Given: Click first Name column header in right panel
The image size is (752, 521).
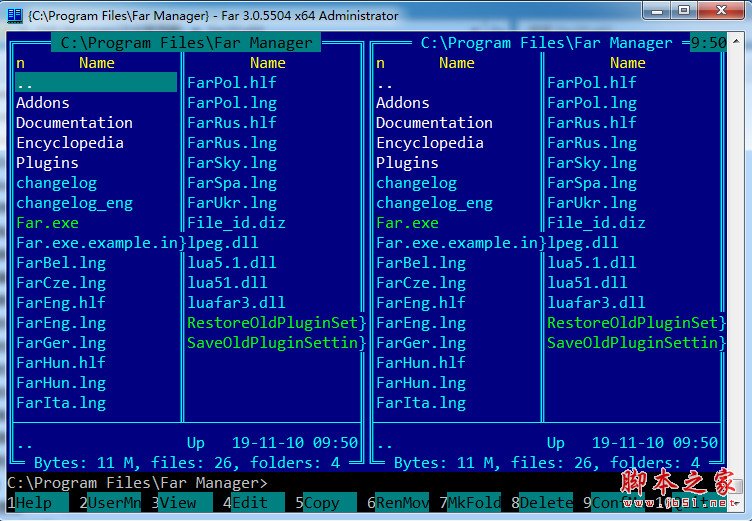Looking at the screenshot, I should click(457, 63).
